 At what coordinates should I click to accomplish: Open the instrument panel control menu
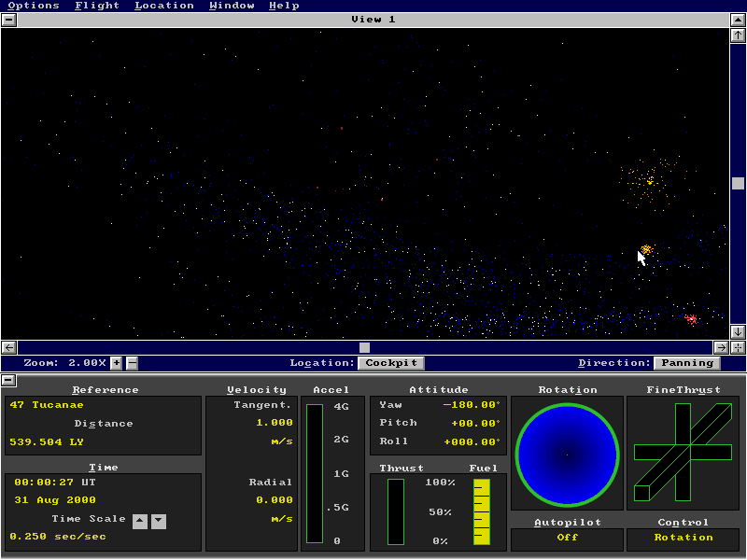click(9, 381)
